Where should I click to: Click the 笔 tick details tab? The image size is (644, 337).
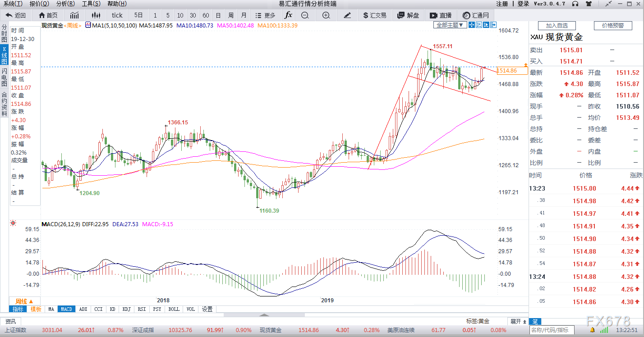(x=535, y=321)
